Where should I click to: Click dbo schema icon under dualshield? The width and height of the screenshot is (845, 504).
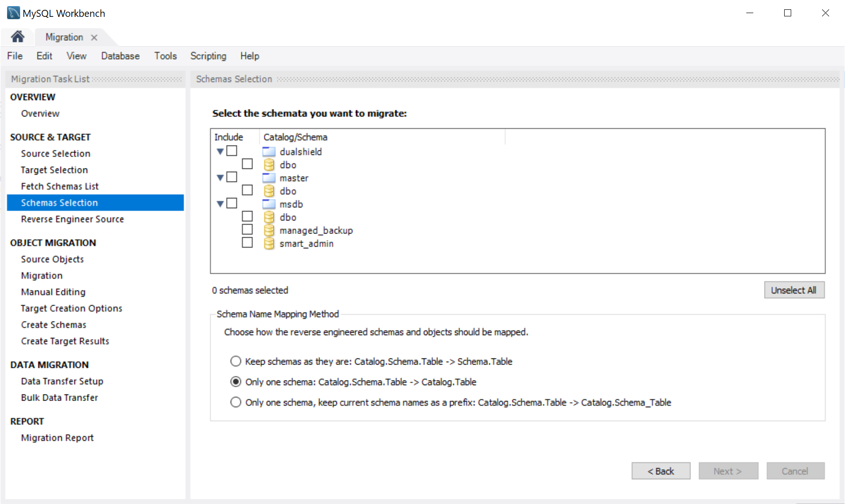click(x=269, y=165)
